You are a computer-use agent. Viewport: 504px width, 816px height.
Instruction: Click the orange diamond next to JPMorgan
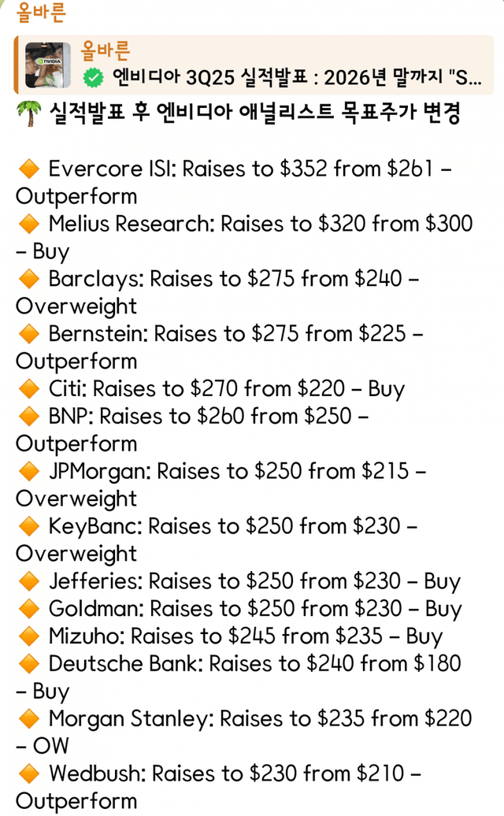tap(28, 471)
